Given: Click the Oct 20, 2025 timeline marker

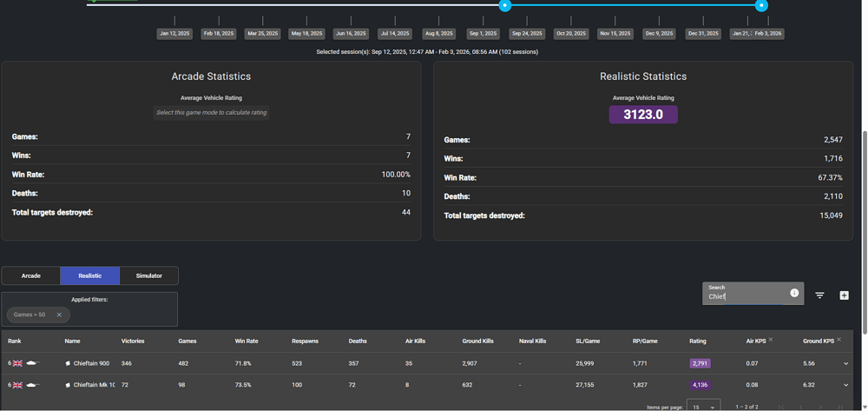Looking at the screenshot, I should [x=571, y=33].
